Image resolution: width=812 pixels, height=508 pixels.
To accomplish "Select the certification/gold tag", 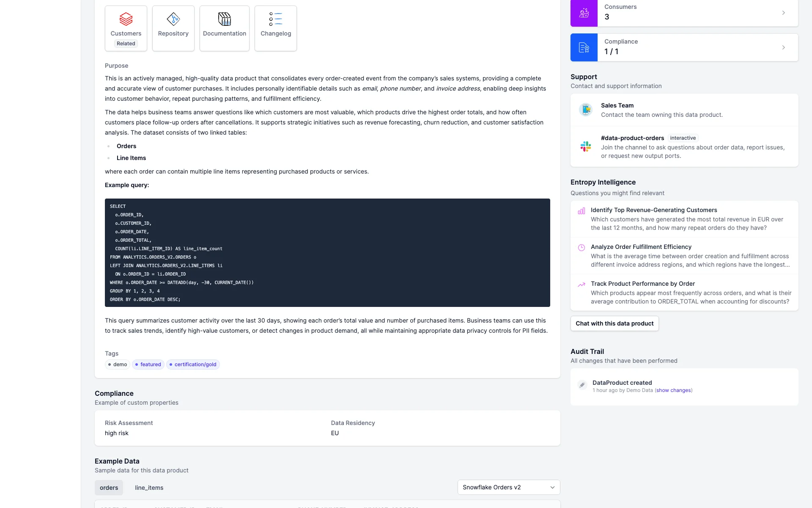I will coord(193,364).
